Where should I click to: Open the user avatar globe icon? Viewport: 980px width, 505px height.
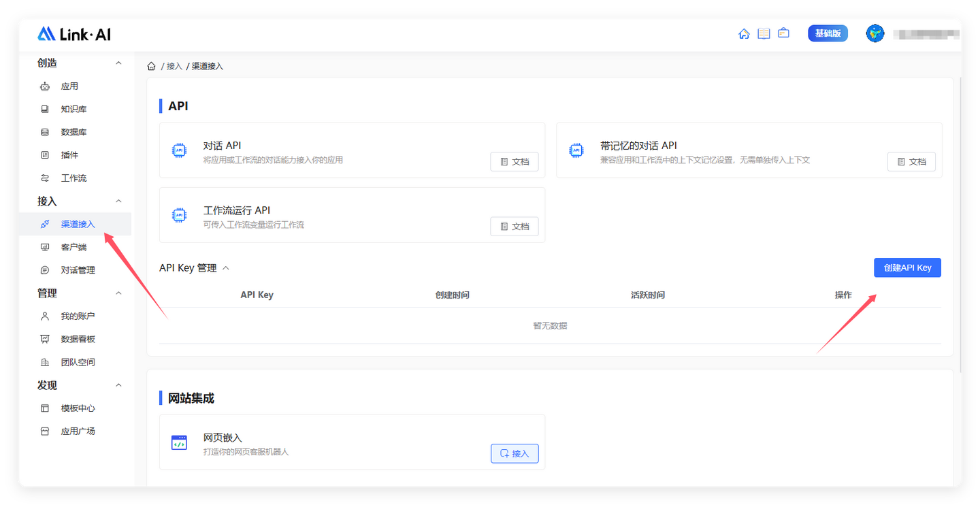[875, 33]
